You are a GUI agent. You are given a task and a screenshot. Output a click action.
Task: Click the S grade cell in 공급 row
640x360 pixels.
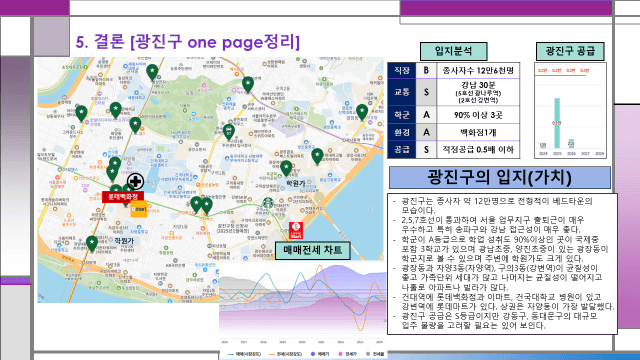[x=426, y=150]
